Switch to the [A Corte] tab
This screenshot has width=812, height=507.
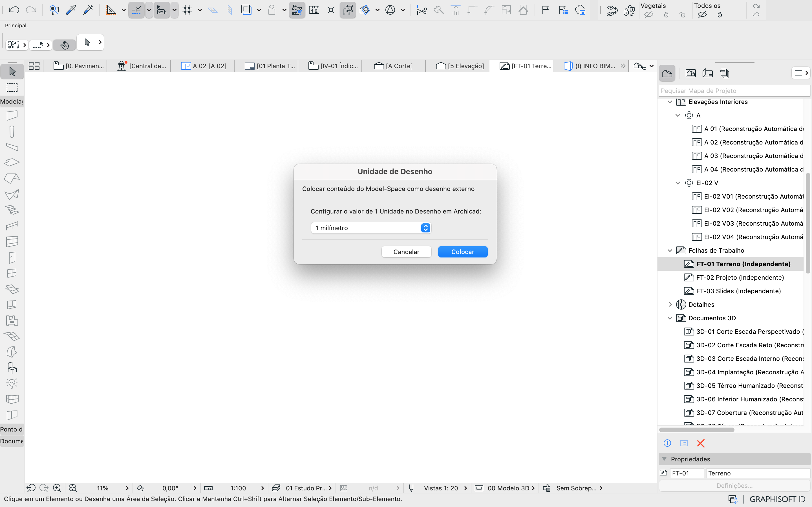393,66
